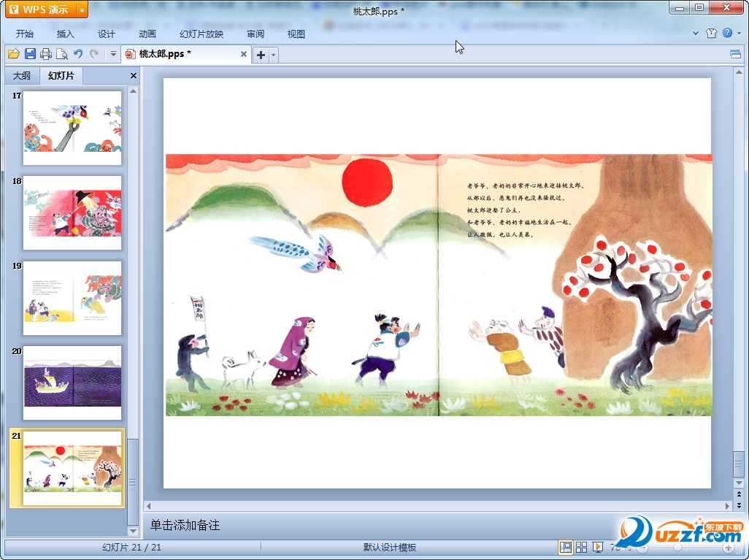Switch to the 大纲 outline tab

pyautogui.click(x=21, y=75)
